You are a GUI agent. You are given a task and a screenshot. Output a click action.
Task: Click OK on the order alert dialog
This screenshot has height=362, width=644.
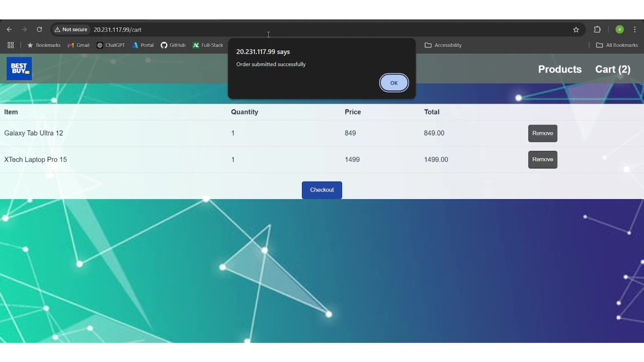(x=394, y=83)
